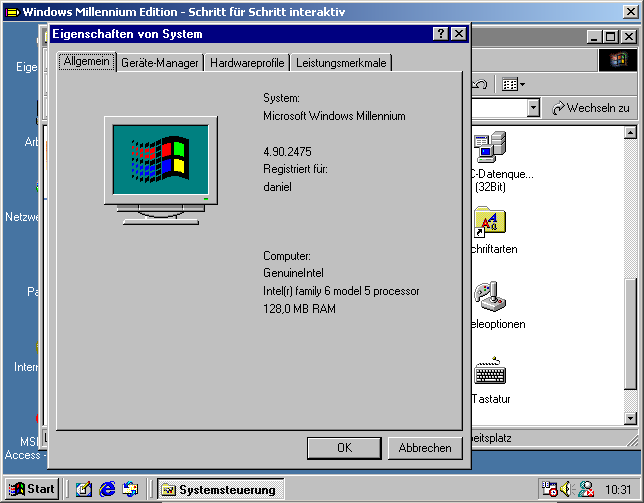Open the views dropdown arrow in toolbar

(x=522, y=85)
